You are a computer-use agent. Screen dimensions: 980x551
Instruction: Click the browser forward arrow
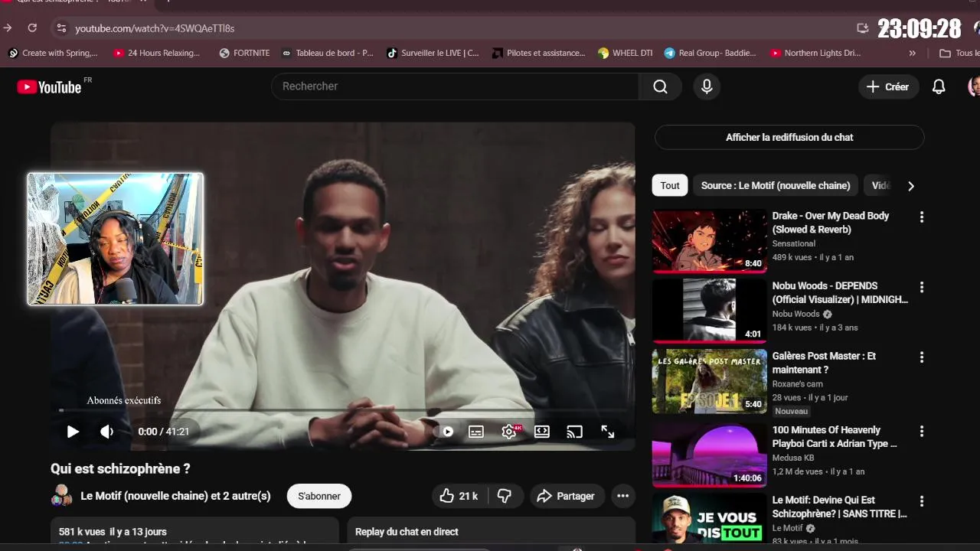pos(8,28)
